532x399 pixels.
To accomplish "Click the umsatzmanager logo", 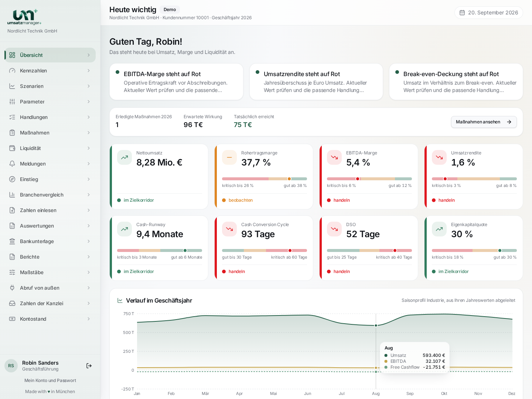I will [x=24, y=17].
